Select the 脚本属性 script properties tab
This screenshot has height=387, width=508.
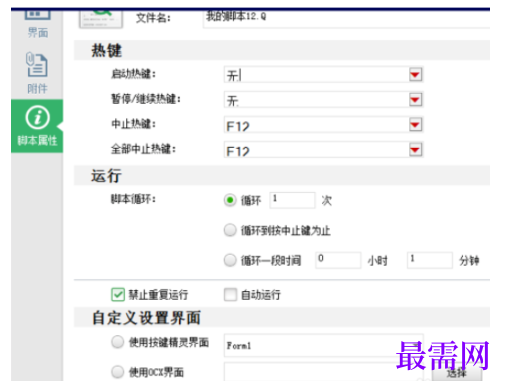click(37, 126)
